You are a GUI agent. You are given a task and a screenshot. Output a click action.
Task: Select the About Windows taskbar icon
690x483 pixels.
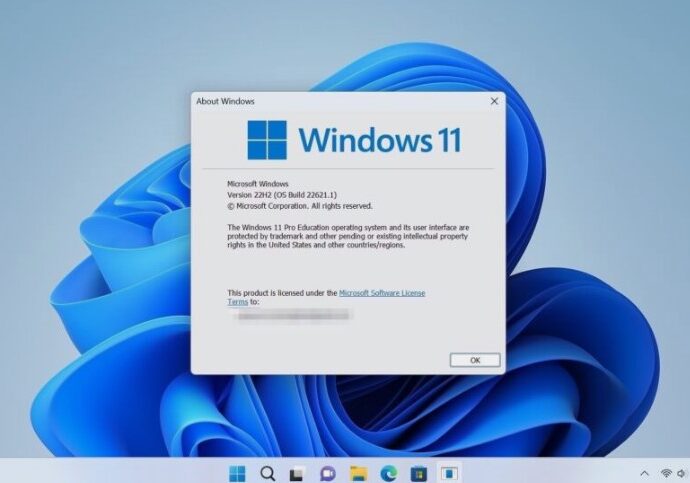pyautogui.click(x=450, y=472)
